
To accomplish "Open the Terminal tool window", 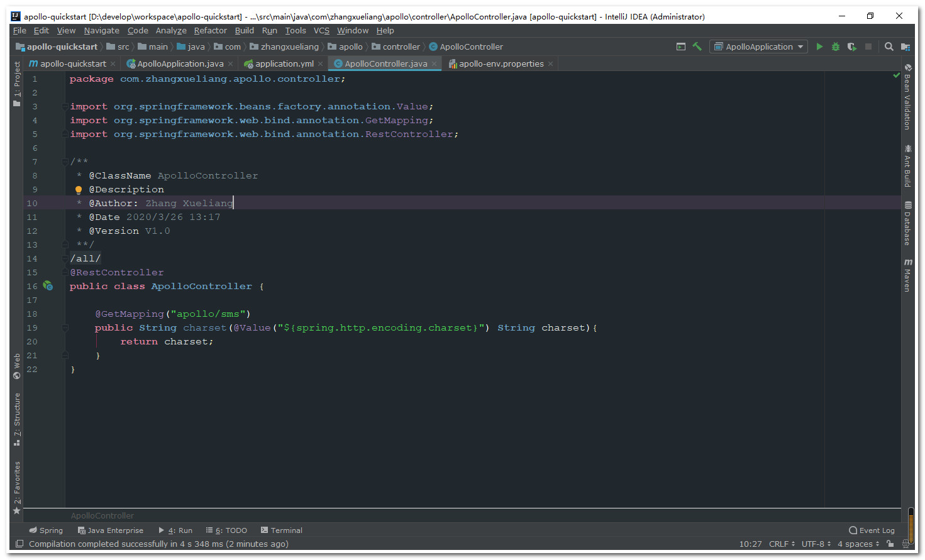I will point(282,530).
